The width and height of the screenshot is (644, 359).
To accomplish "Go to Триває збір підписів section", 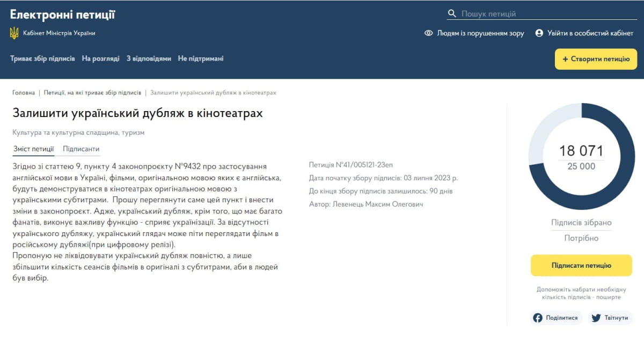I will [x=42, y=58].
